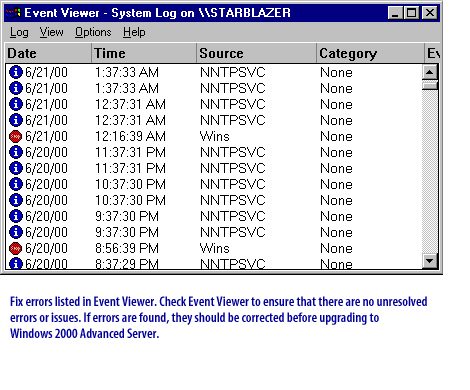This screenshot has height=390, width=470.
Task: Maximize the Event Viewer window
Action: [x=412, y=13]
